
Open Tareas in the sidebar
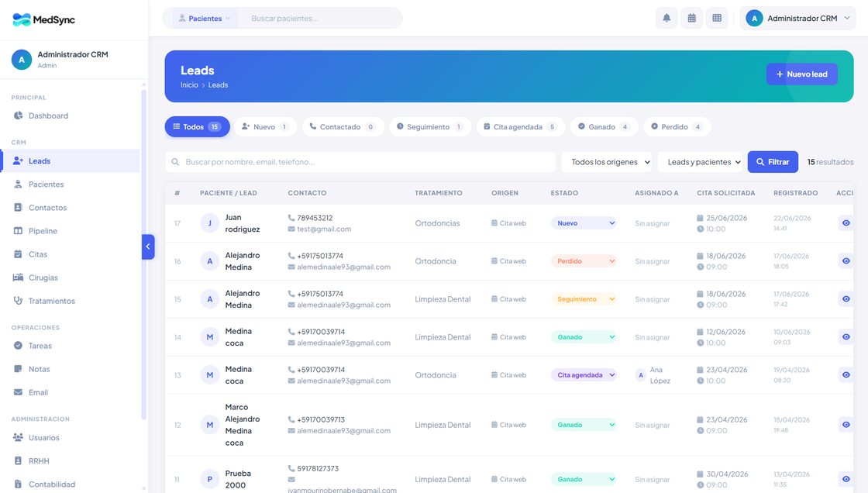coord(70,346)
